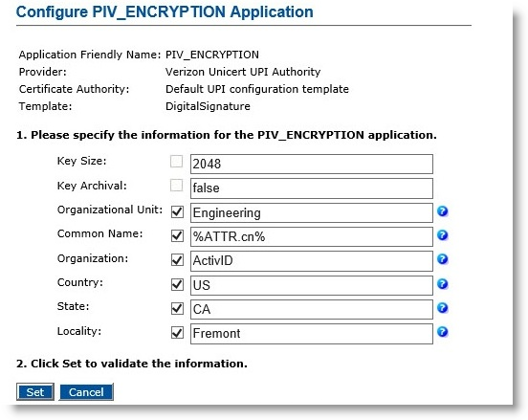Uncheck the Organization checkbox
The height and width of the screenshot is (420, 528).
coord(177,260)
